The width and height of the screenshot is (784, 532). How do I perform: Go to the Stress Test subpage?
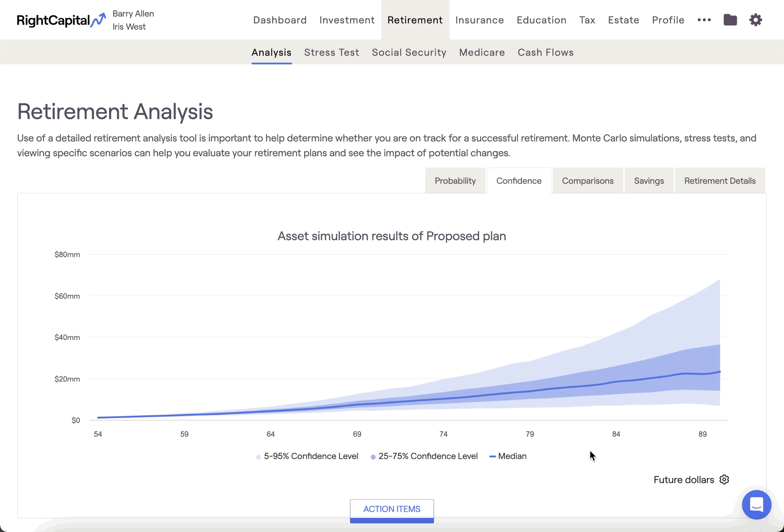[x=331, y=52]
